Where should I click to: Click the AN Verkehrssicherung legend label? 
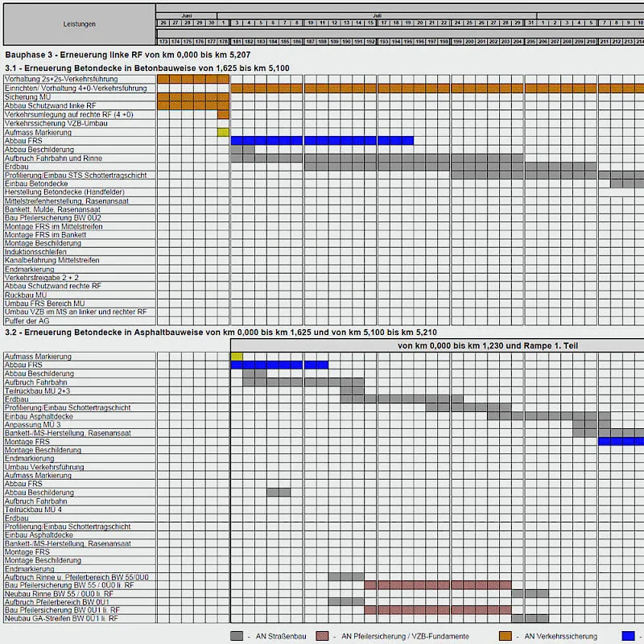560,636
